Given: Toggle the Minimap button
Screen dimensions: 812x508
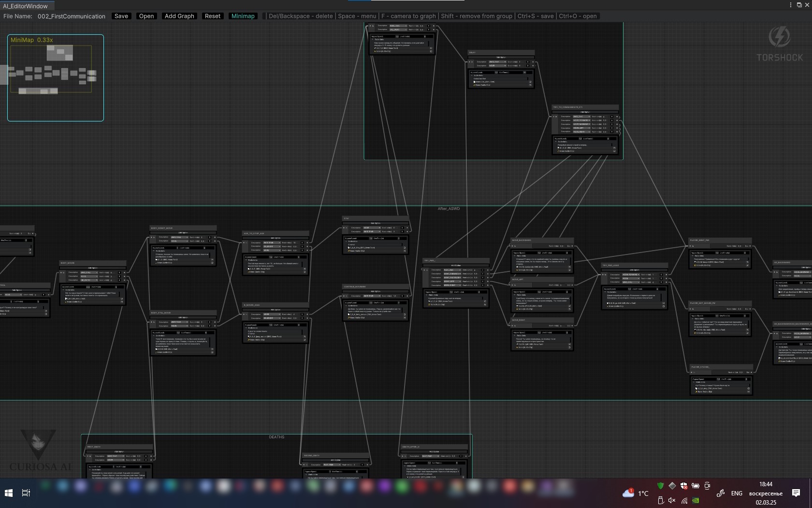Looking at the screenshot, I should tap(243, 16).
